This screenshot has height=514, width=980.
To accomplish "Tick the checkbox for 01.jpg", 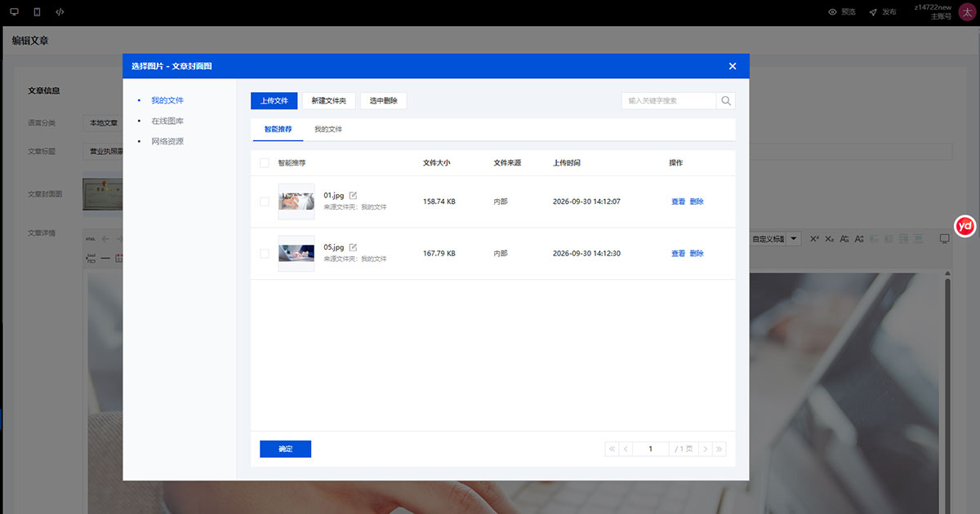I will click(264, 202).
